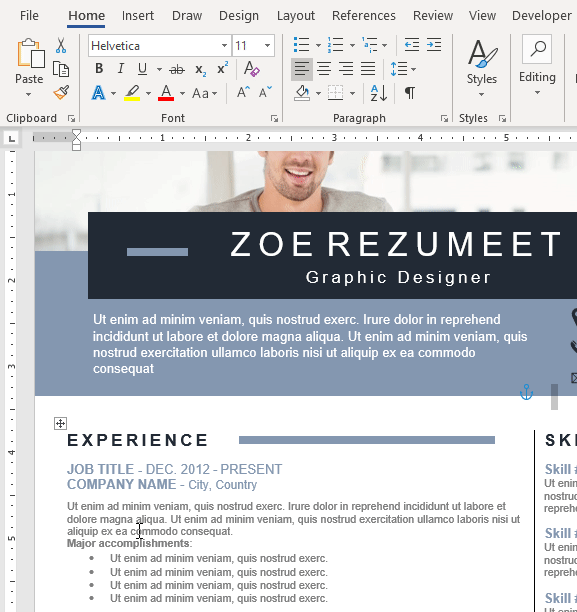Open the Clipboard pane launcher
This screenshot has width=577, height=612.
(71, 119)
